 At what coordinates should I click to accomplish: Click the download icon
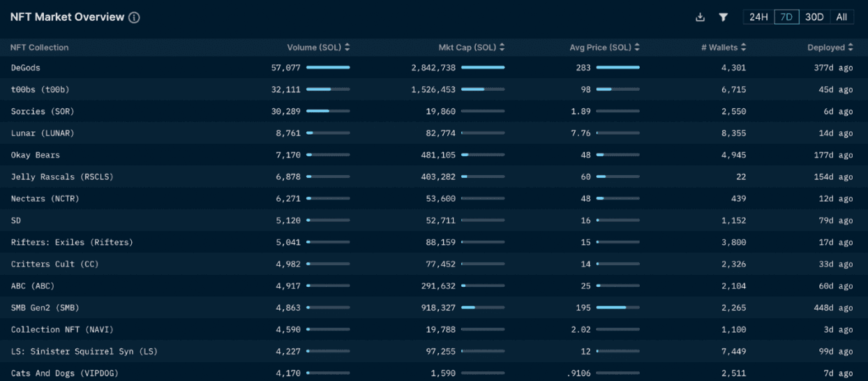[701, 17]
